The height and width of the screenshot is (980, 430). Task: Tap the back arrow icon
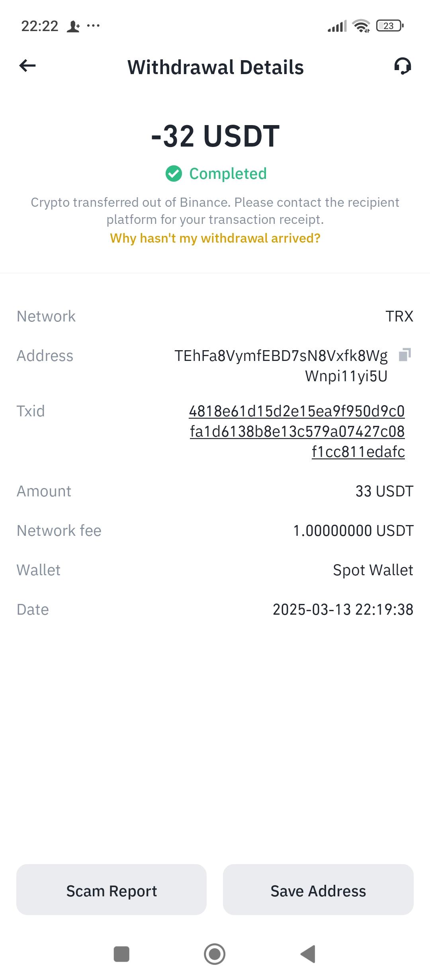pos(27,66)
